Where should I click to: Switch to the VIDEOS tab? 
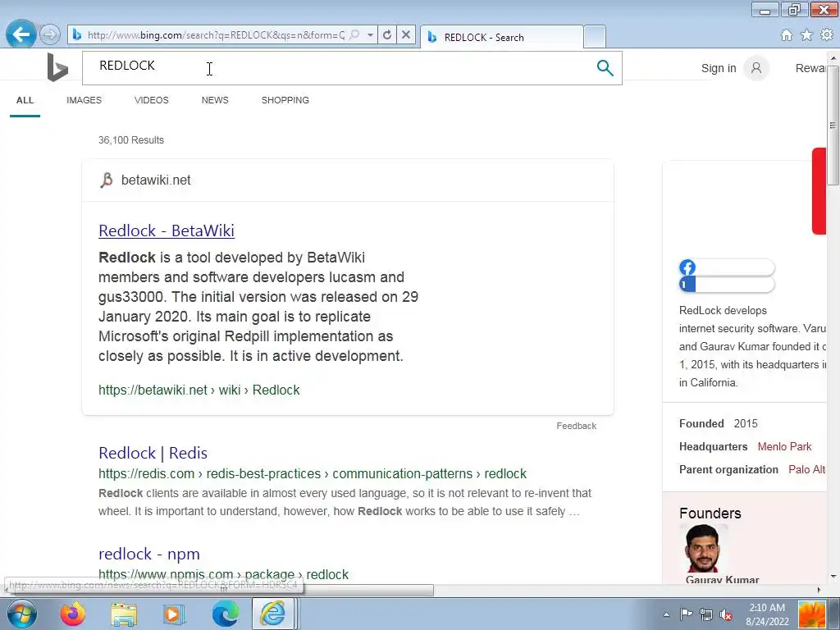[x=152, y=100]
